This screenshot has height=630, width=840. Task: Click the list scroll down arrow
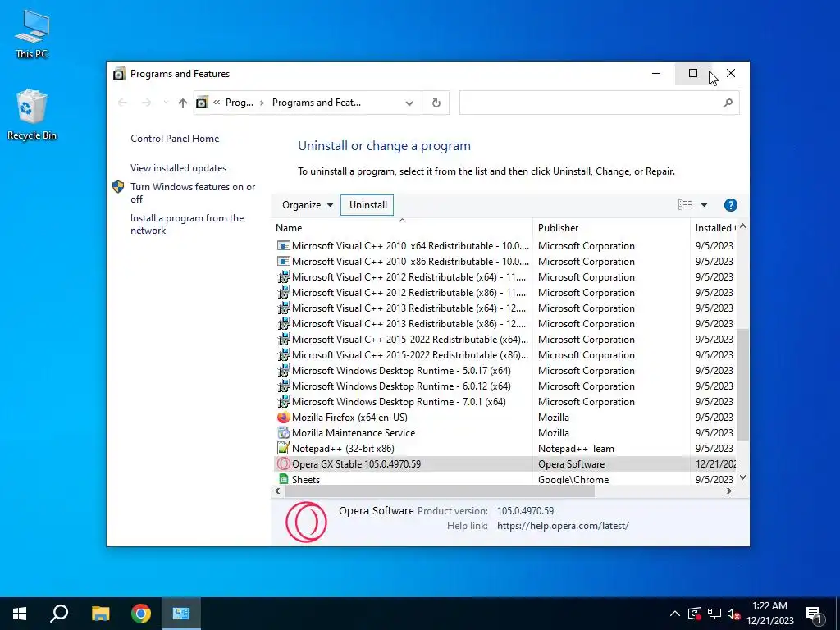pyautogui.click(x=742, y=477)
